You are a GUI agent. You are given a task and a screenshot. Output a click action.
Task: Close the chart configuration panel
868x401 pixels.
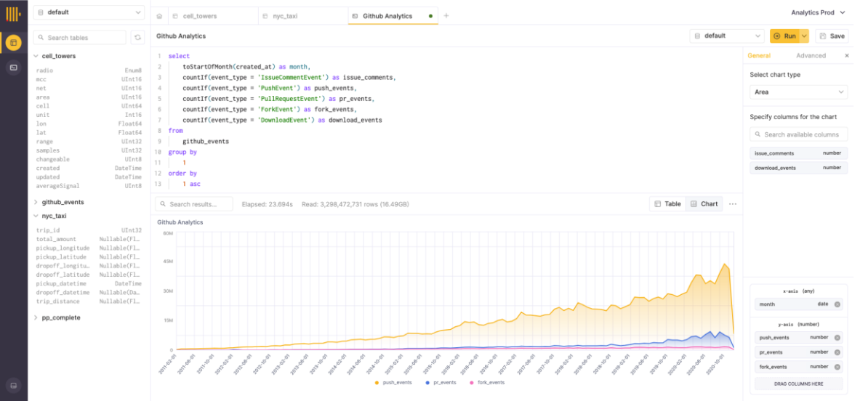[846, 56]
